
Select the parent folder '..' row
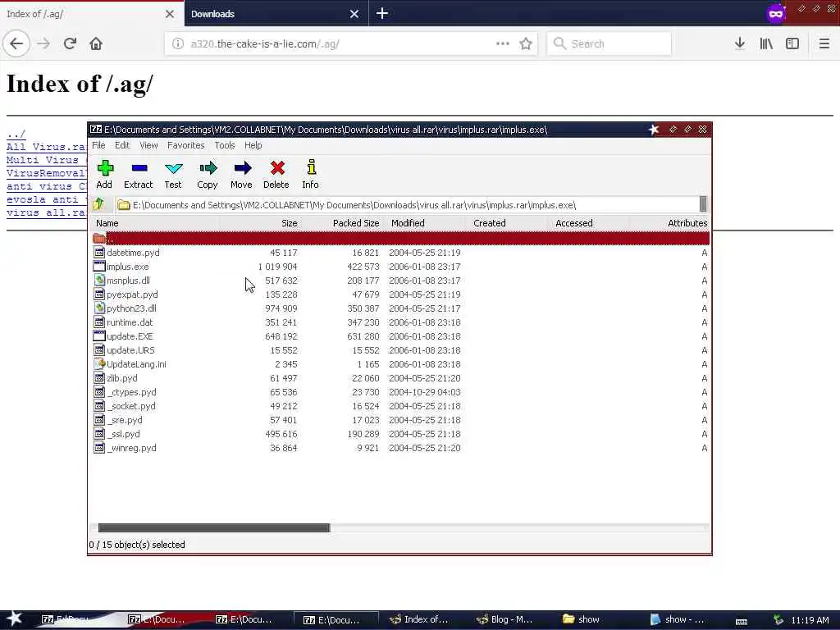point(400,239)
